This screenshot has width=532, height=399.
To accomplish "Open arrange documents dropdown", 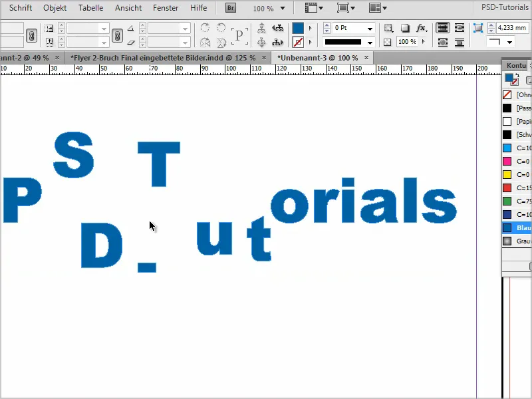I will point(378,8).
